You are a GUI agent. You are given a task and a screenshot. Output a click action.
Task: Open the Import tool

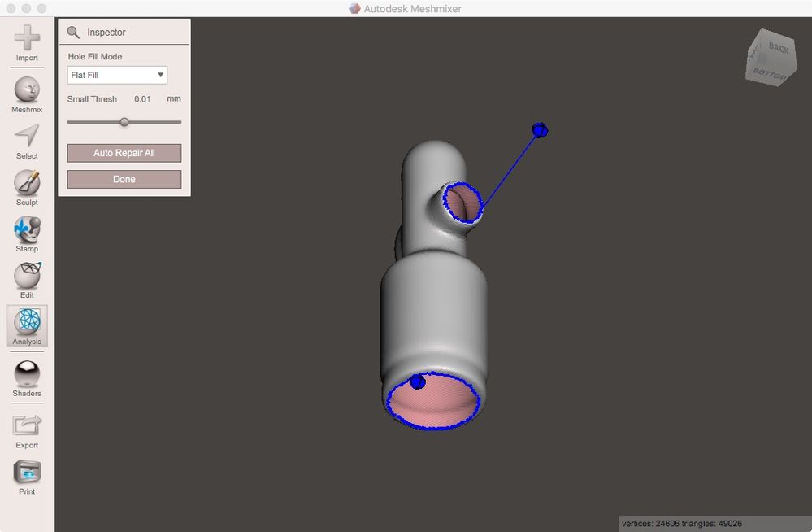pyautogui.click(x=27, y=43)
